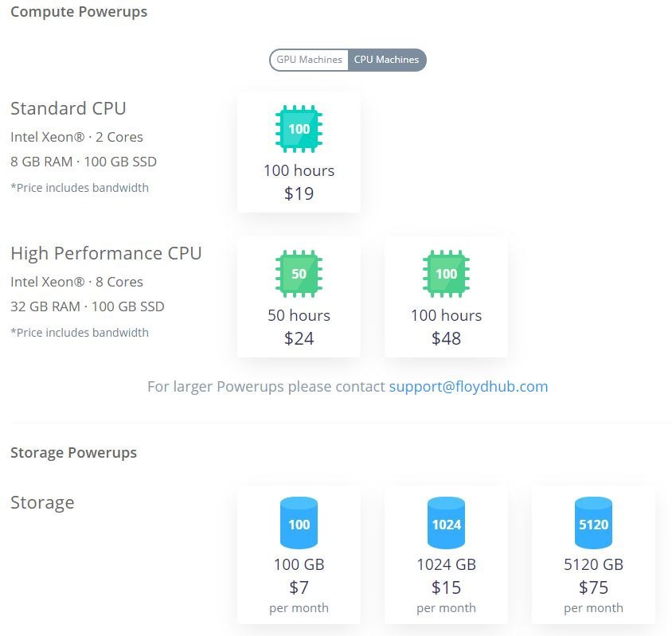This screenshot has width=672, height=636.
Task: Click the blue 5120 storage cylinder icon
Action: point(593,523)
